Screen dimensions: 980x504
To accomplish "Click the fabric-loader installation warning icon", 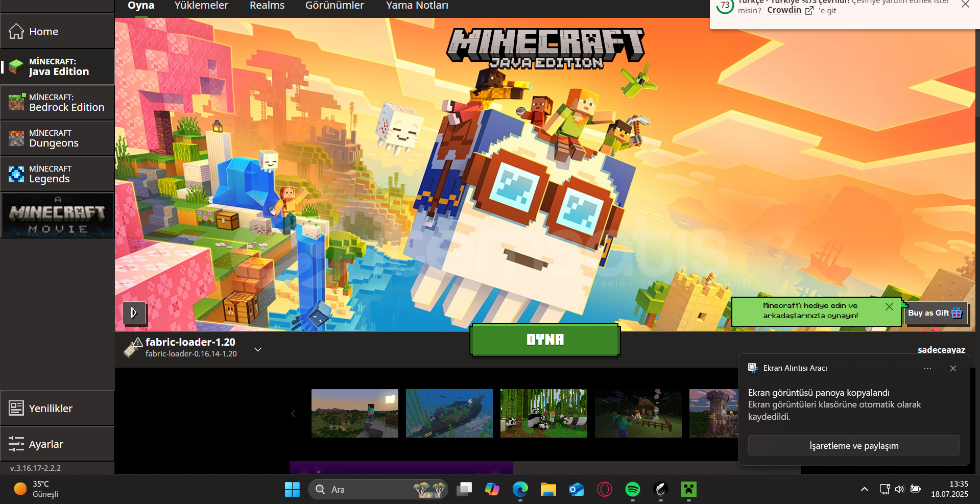I will click(137, 342).
